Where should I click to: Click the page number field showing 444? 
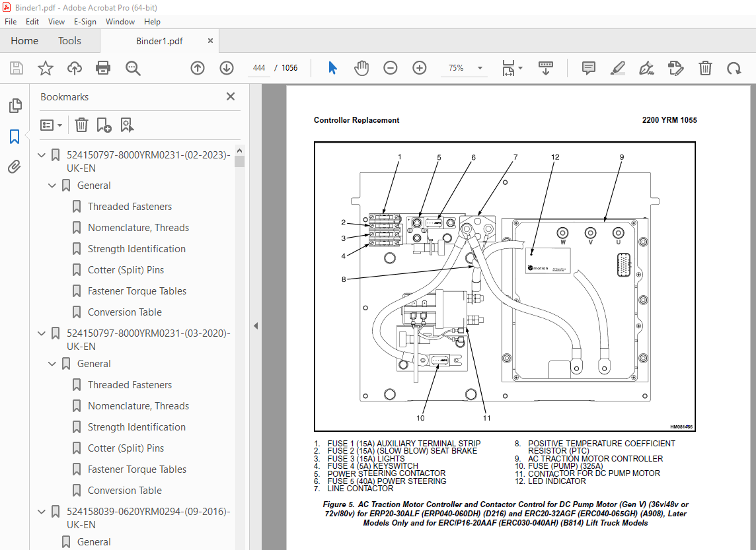(259, 68)
